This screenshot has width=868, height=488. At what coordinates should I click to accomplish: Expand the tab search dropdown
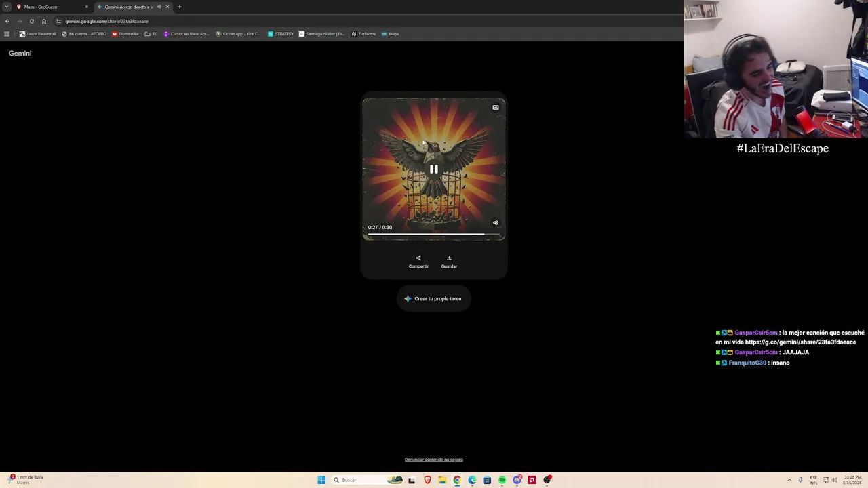tap(7, 7)
